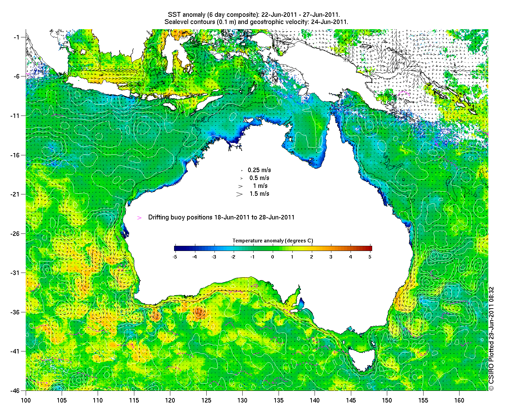Click the 'Drifting buoy positions' legend text

(221, 217)
